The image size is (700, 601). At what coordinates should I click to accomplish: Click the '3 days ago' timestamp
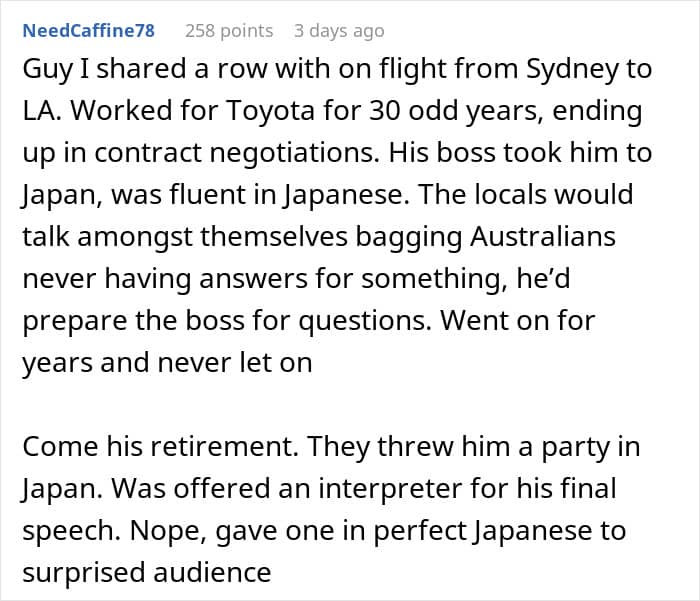[x=339, y=31]
